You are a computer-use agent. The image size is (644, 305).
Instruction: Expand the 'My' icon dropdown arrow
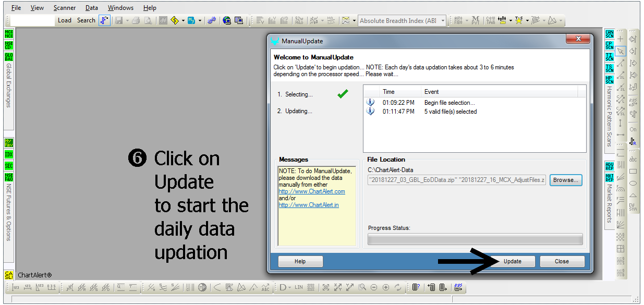click(x=200, y=21)
